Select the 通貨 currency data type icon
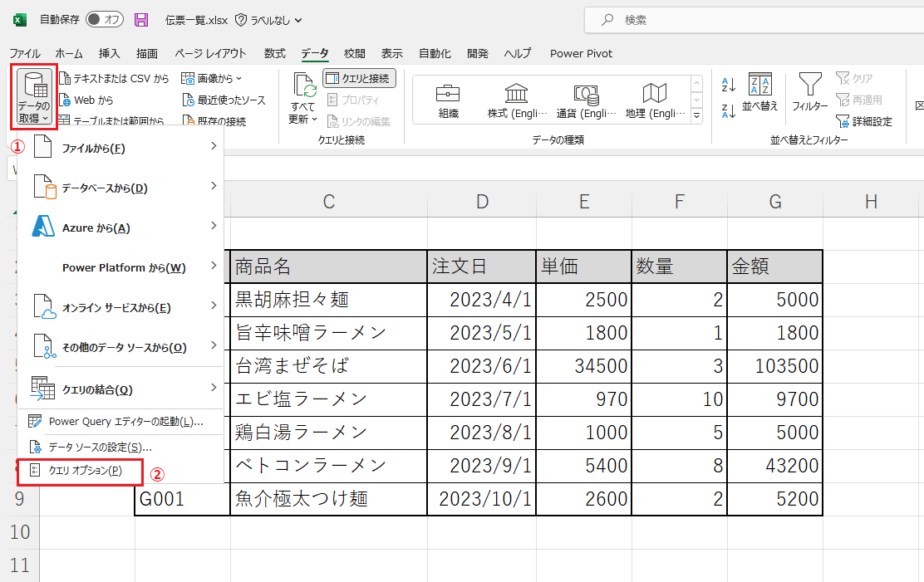This screenshot has width=924, height=582. point(587,93)
